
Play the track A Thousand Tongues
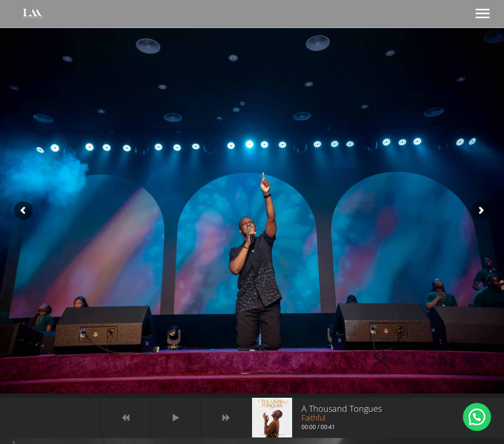[x=175, y=418]
